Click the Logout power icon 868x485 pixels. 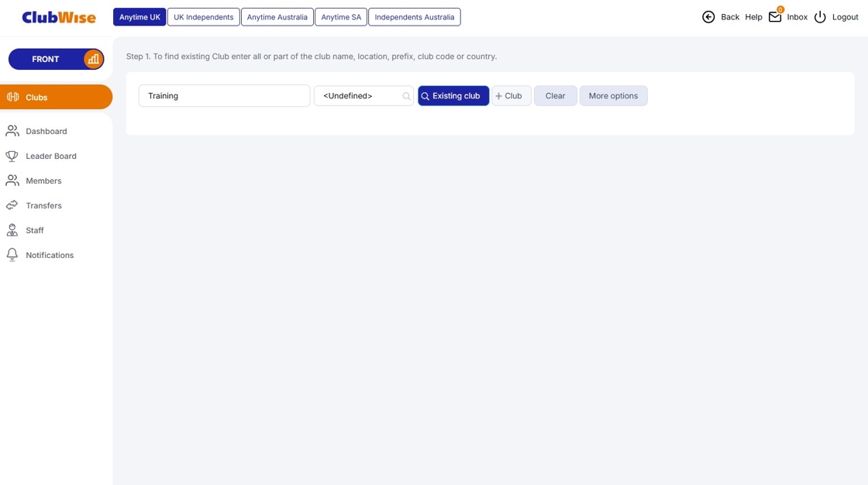point(820,16)
